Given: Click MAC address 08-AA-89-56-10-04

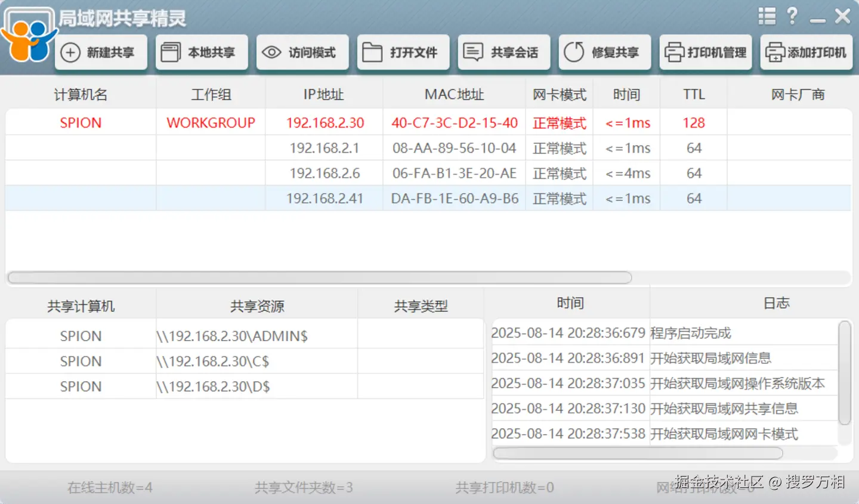Looking at the screenshot, I should 455,148.
